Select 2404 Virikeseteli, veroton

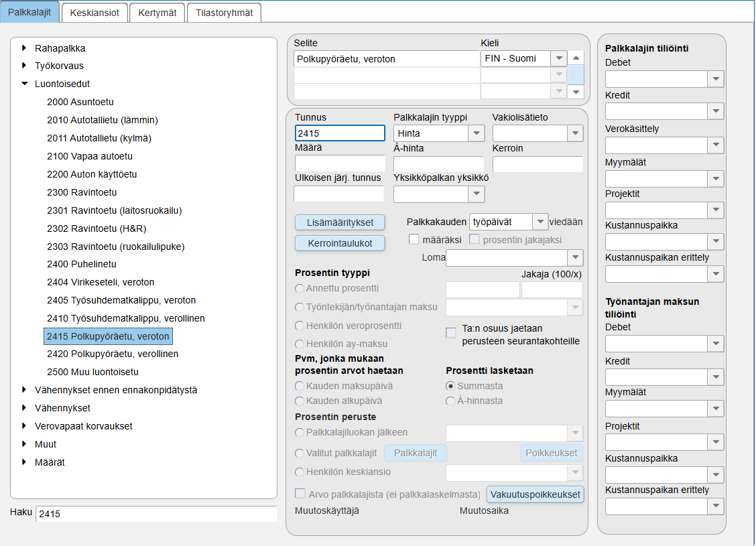coord(101,282)
